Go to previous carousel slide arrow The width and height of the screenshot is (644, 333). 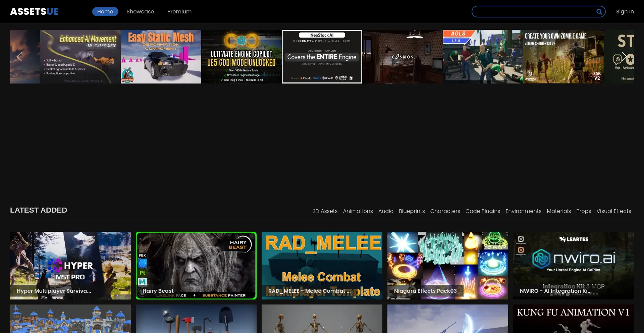coord(19,57)
